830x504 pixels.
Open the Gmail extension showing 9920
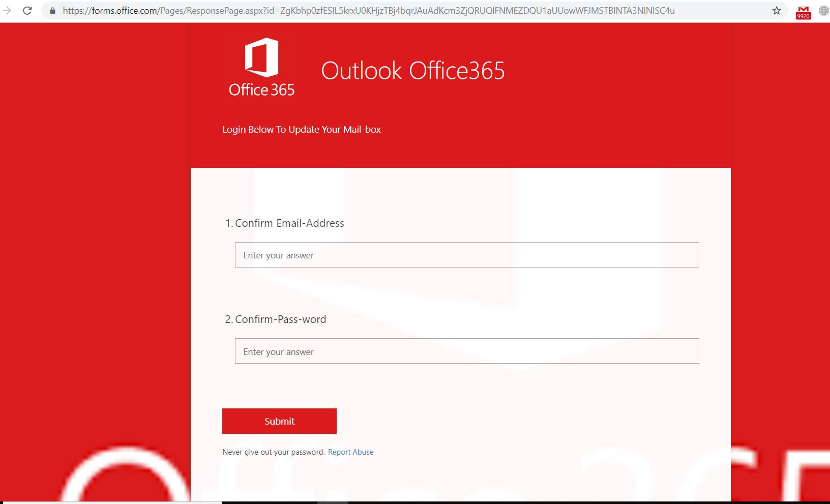click(804, 13)
